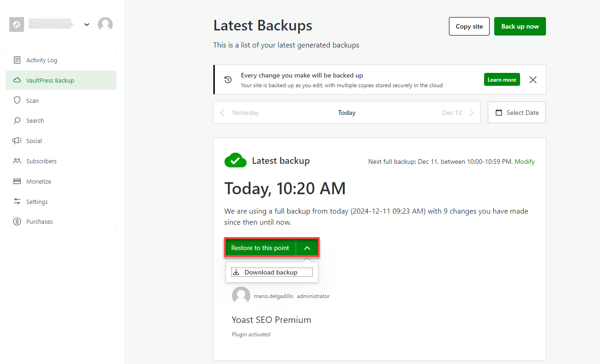
Task: Expand the site switcher chevron
Action: click(86, 24)
